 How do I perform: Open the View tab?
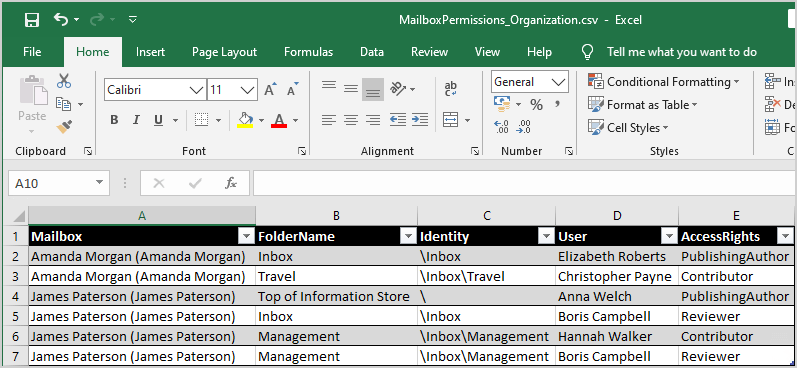pos(487,52)
